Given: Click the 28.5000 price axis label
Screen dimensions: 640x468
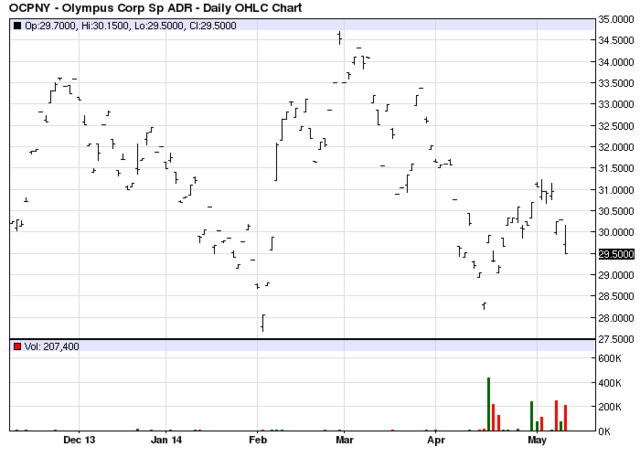Looking at the screenshot, I should [616, 297].
